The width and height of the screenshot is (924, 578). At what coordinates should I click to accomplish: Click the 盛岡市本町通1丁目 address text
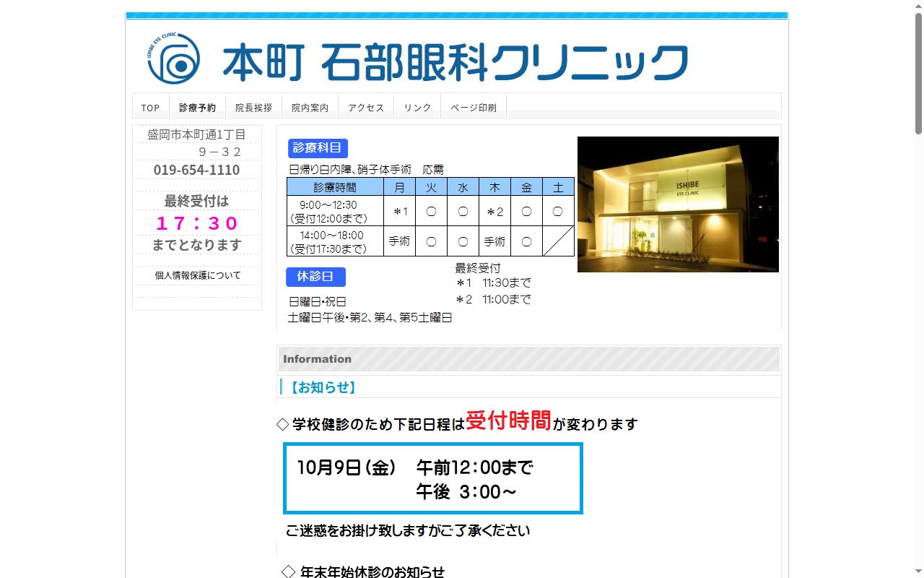pos(196,134)
